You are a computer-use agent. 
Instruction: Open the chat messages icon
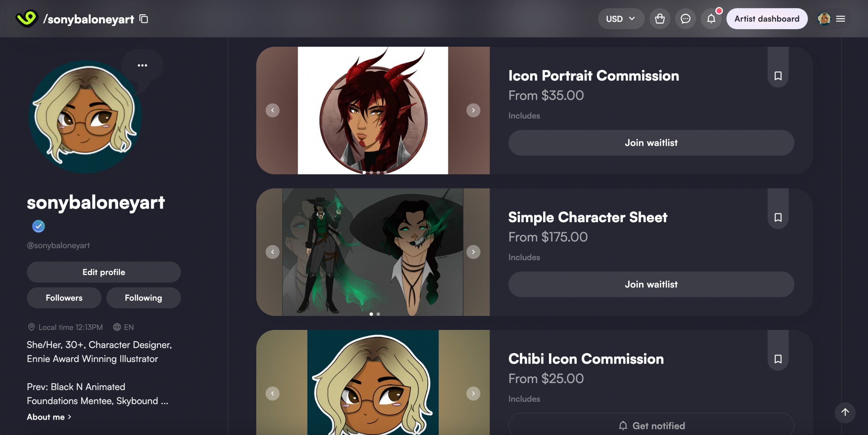[685, 18]
